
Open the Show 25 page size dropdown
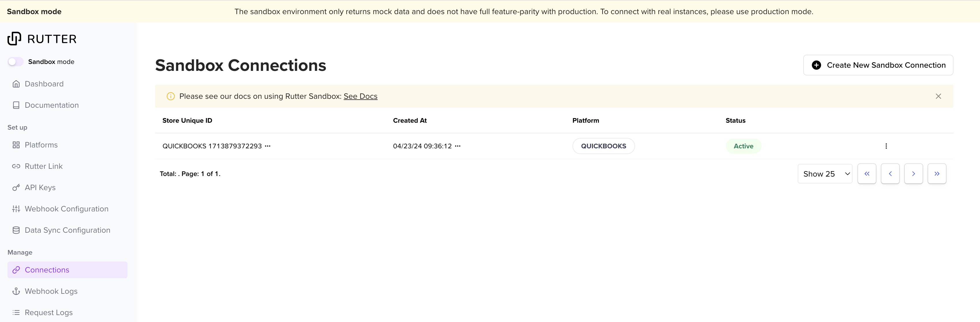tap(825, 174)
